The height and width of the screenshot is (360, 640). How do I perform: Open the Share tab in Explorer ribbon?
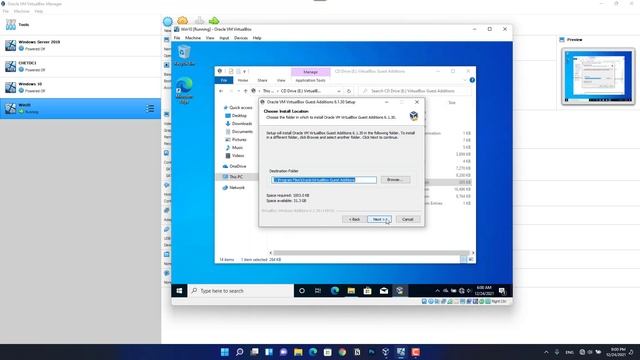click(x=262, y=80)
